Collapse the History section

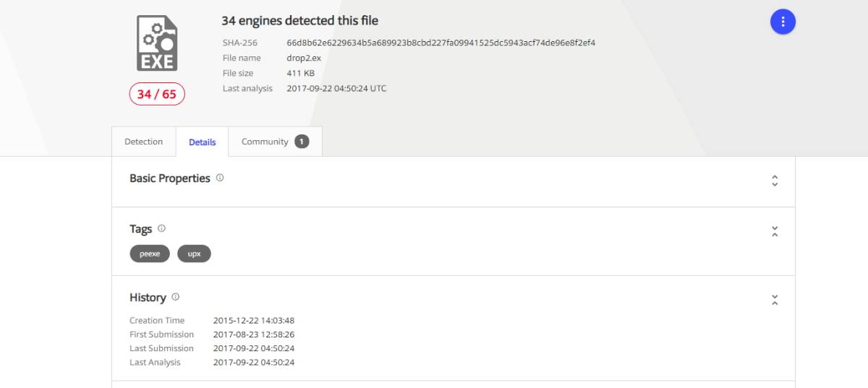click(775, 300)
